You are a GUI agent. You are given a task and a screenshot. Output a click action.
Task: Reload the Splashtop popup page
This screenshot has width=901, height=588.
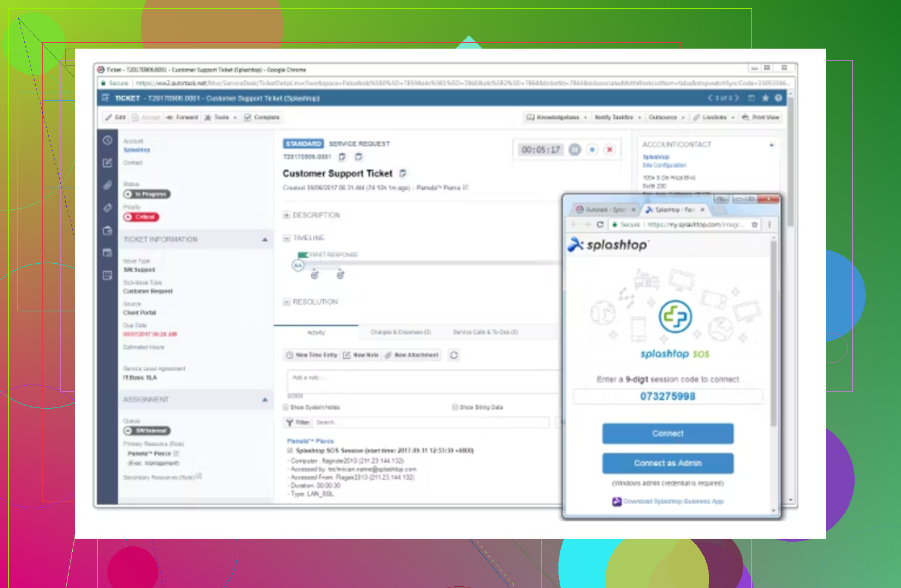pos(600,225)
